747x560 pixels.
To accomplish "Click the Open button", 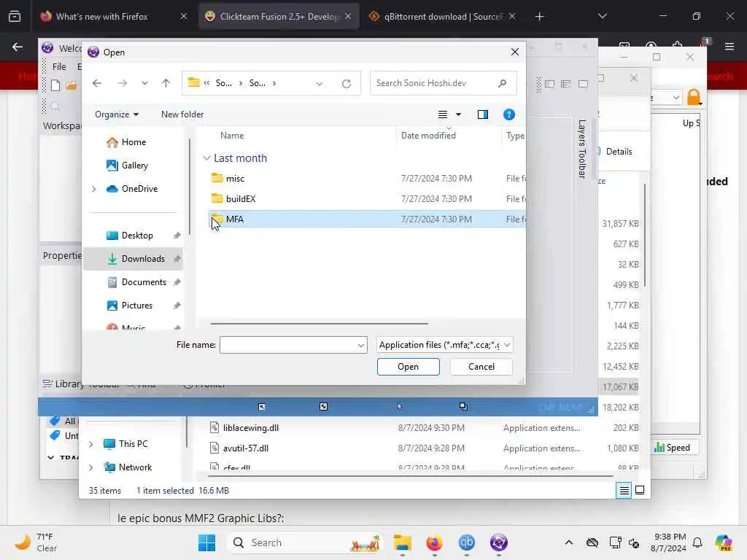I will point(409,367).
